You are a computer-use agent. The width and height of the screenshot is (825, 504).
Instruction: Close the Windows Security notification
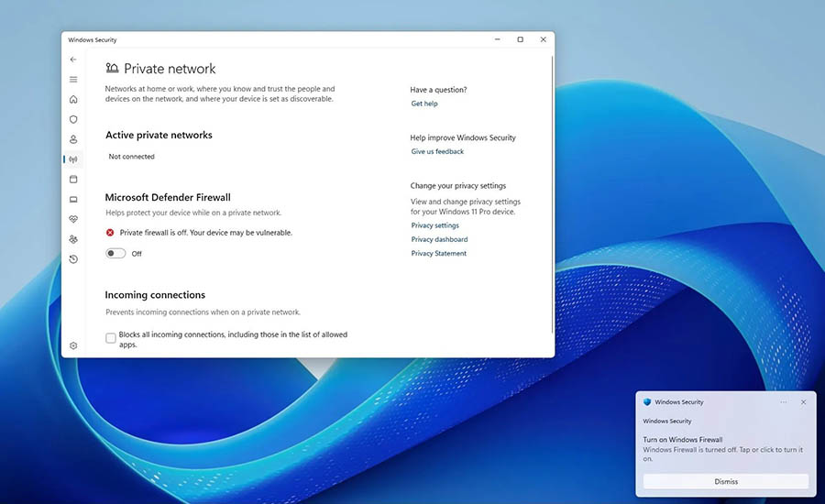(x=803, y=402)
